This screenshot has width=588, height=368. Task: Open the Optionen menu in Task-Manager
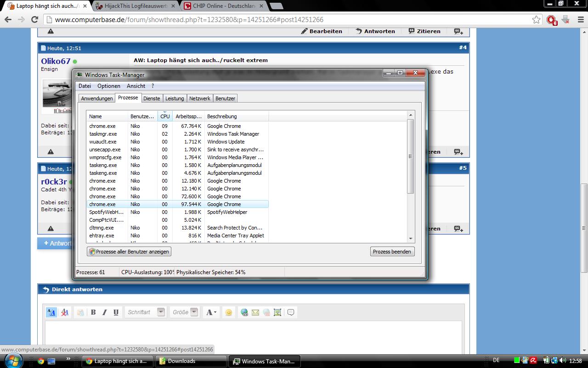(109, 86)
